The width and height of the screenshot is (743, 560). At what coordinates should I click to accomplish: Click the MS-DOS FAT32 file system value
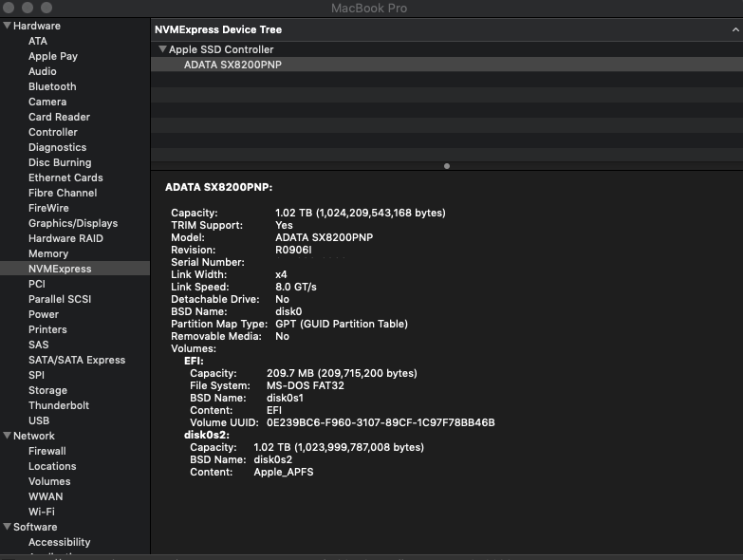pyautogui.click(x=306, y=385)
